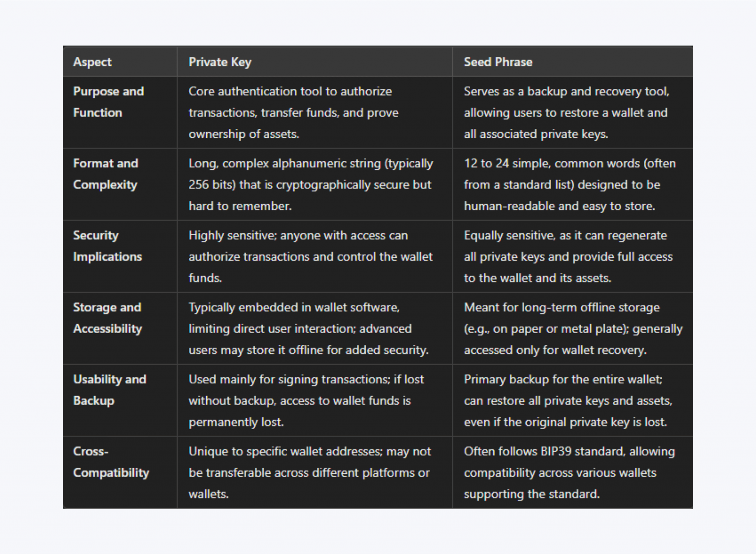The height and width of the screenshot is (554, 756).
Task: Select the Usability and Backup row label
Action: [110, 390]
